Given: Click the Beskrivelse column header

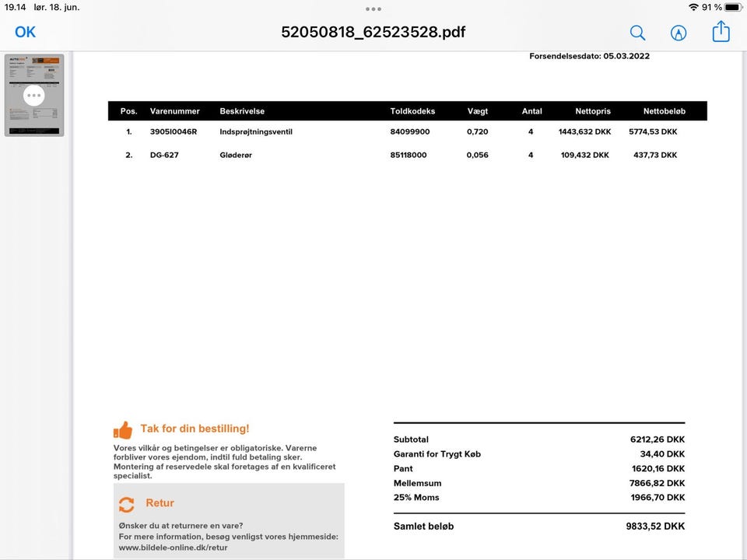Looking at the screenshot, I should (x=242, y=111).
